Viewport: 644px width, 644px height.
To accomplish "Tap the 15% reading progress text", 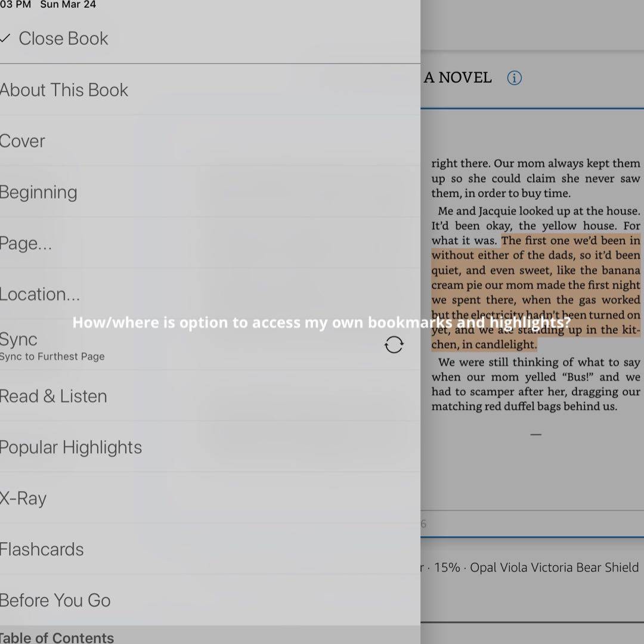I will 447,568.
